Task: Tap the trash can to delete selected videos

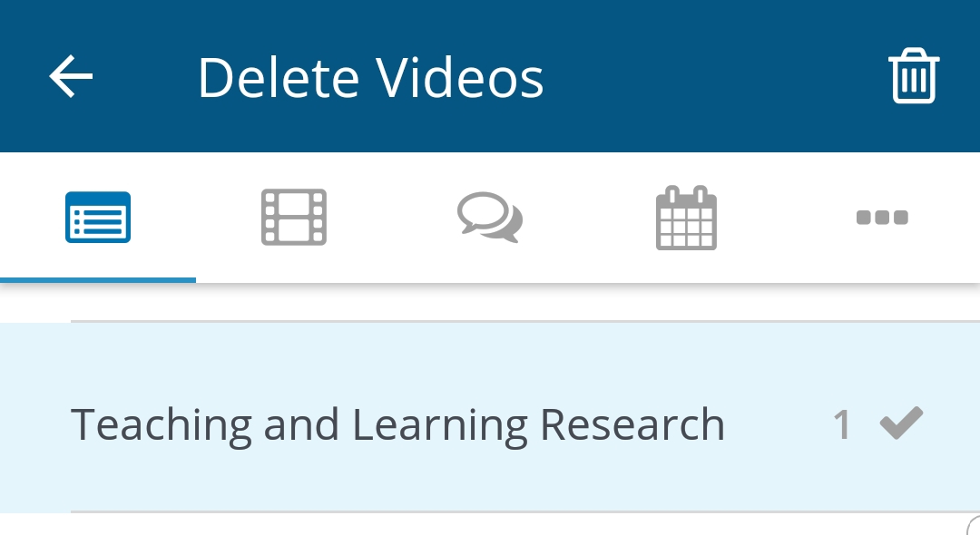Action: coord(914,76)
